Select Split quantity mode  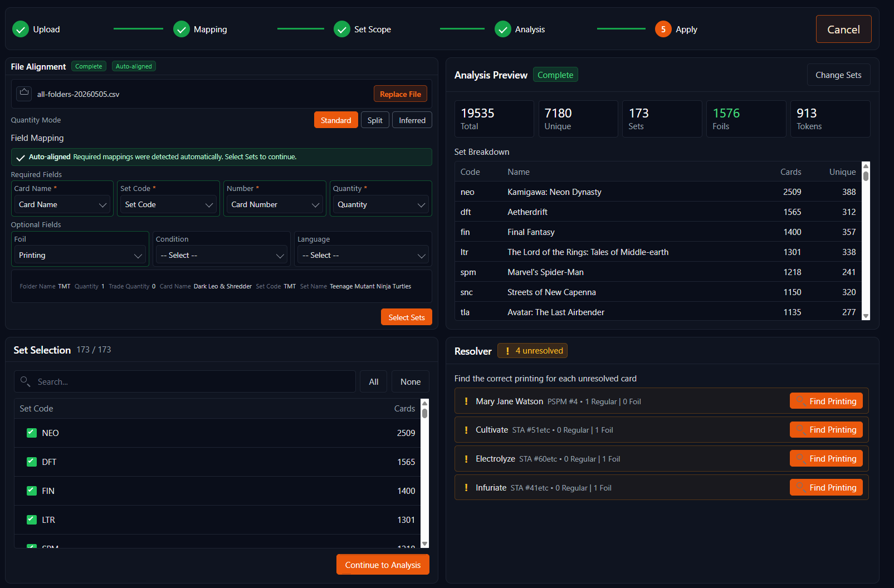(375, 120)
